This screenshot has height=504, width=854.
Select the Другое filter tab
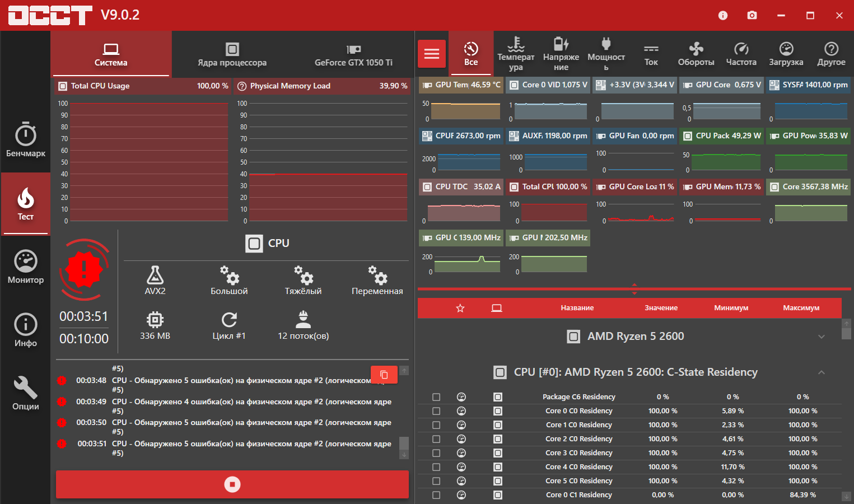click(x=831, y=54)
